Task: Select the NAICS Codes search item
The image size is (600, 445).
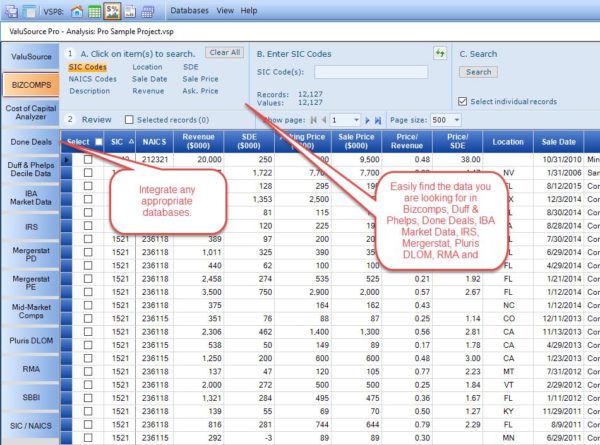Action: (x=92, y=79)
